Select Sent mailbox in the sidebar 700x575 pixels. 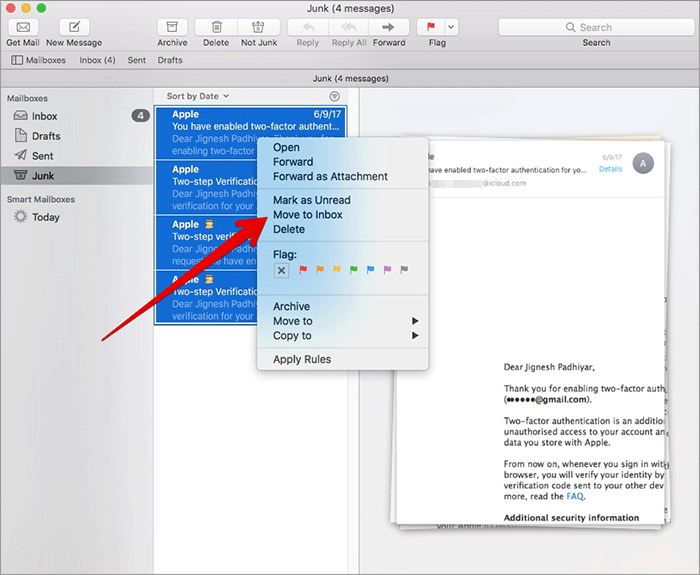(x=77, y=156)
